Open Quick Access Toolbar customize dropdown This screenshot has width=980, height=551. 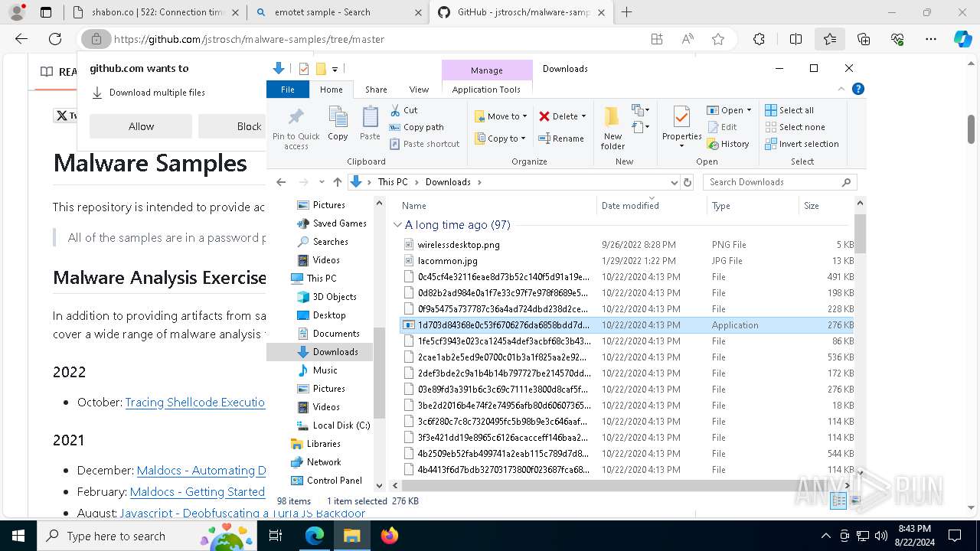[335, 69]
